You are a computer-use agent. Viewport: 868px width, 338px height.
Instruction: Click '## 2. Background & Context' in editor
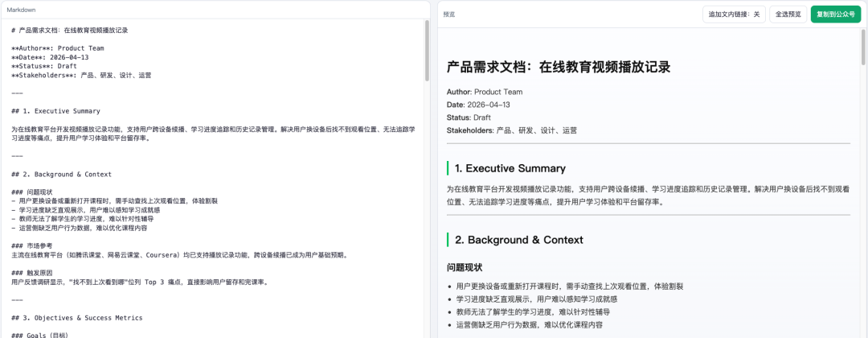click(x=61, y=174)
